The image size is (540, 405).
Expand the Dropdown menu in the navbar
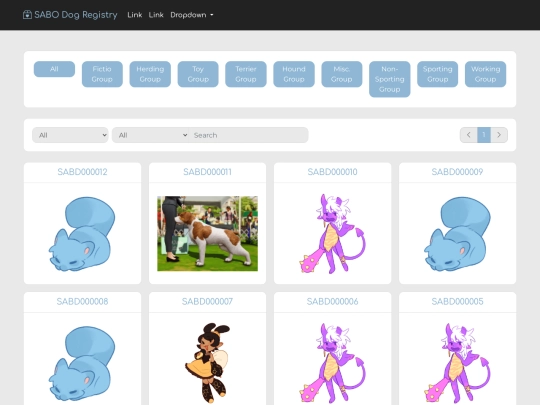(192, 15)
